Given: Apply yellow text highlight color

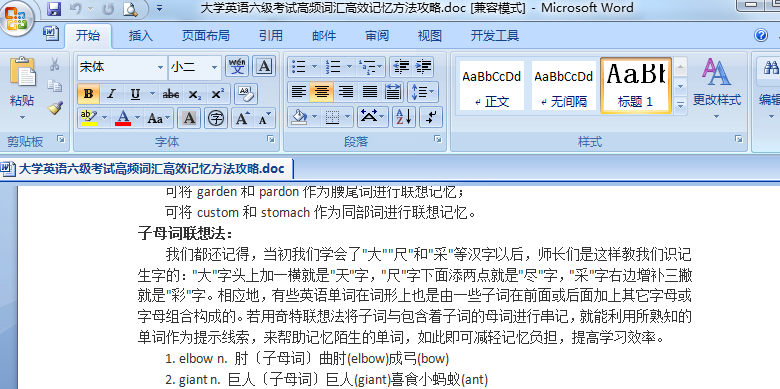Looking at the screenshot, I should (x=89, y=118).
